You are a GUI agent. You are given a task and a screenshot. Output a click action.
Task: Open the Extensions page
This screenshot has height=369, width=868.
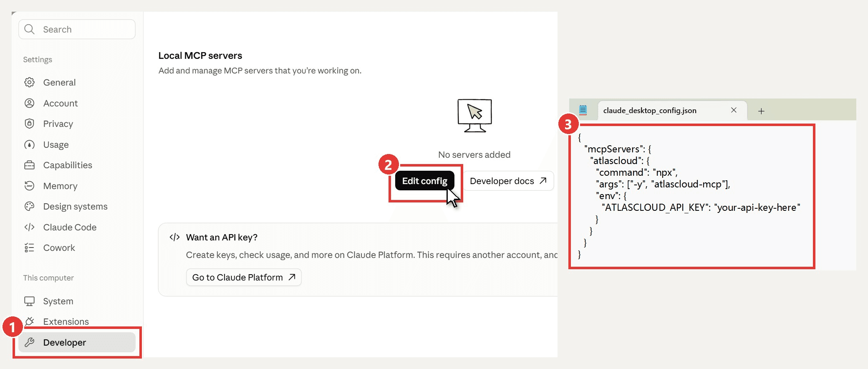click(77, 321)
